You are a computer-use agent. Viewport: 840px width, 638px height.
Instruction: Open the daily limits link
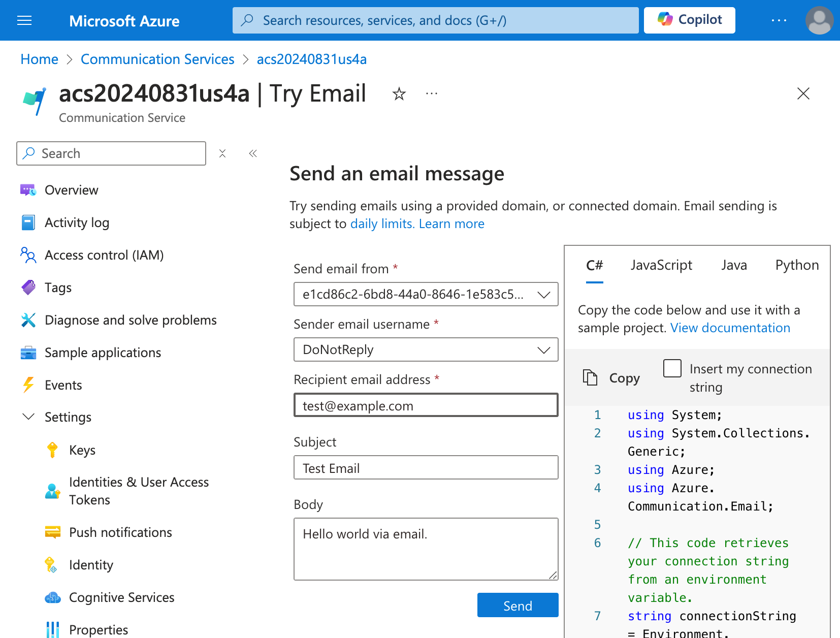click(382, 224)
